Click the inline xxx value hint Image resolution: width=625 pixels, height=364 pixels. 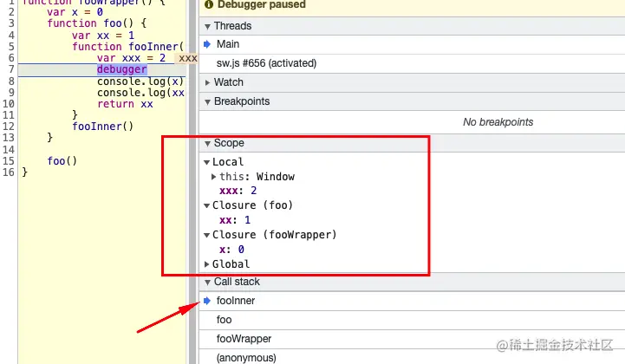186,58
